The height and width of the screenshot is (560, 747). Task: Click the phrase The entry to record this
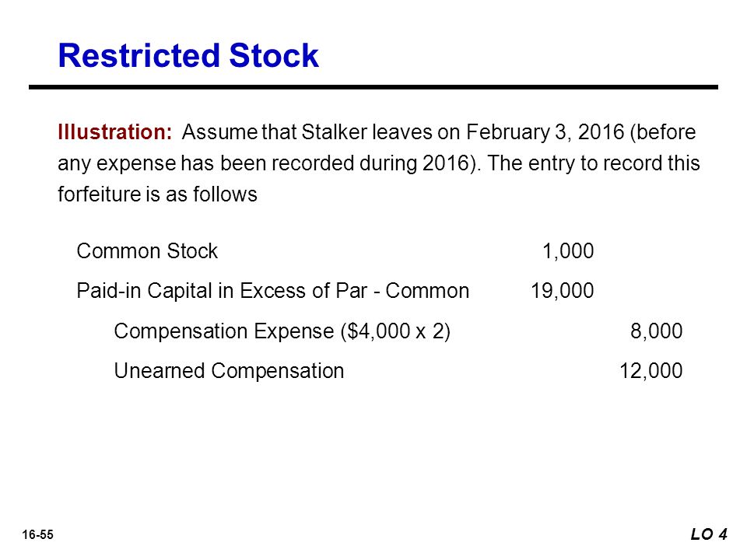coord(594,163)
